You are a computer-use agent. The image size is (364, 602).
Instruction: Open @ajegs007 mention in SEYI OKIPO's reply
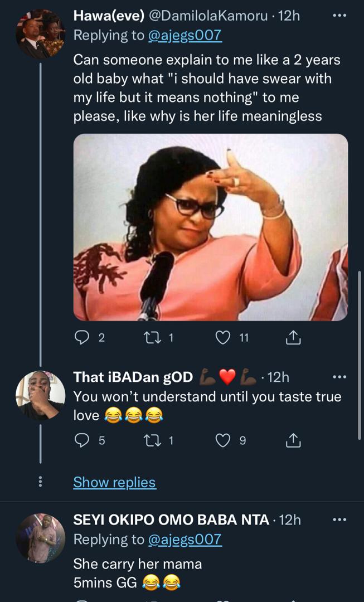tap(185, 540)
